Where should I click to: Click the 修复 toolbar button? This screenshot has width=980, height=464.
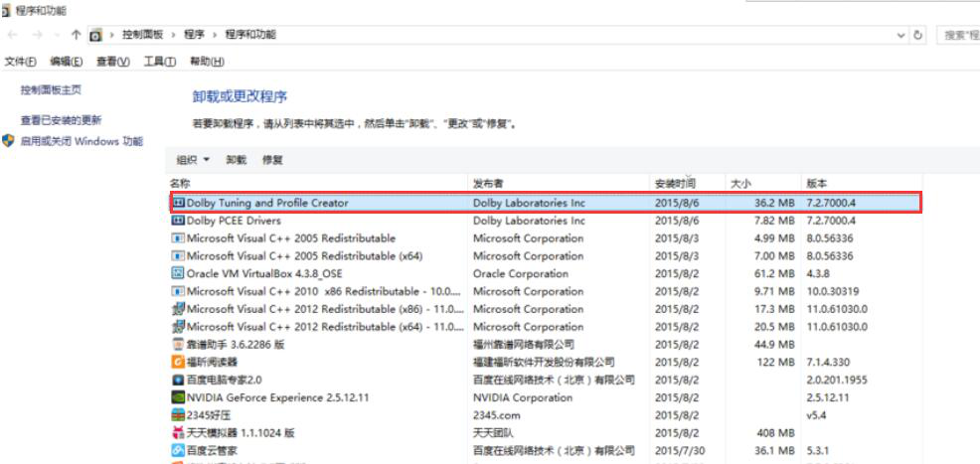point(272,160)
